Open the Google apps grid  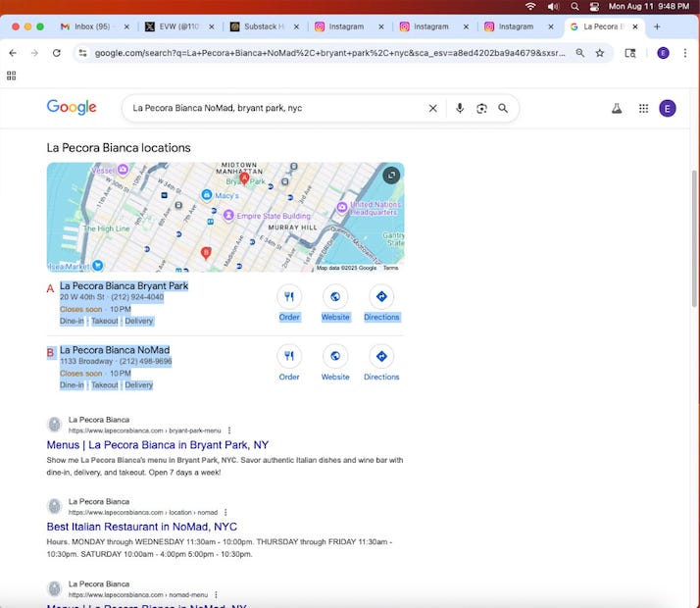pyautogui.click(x=643, y=108)
